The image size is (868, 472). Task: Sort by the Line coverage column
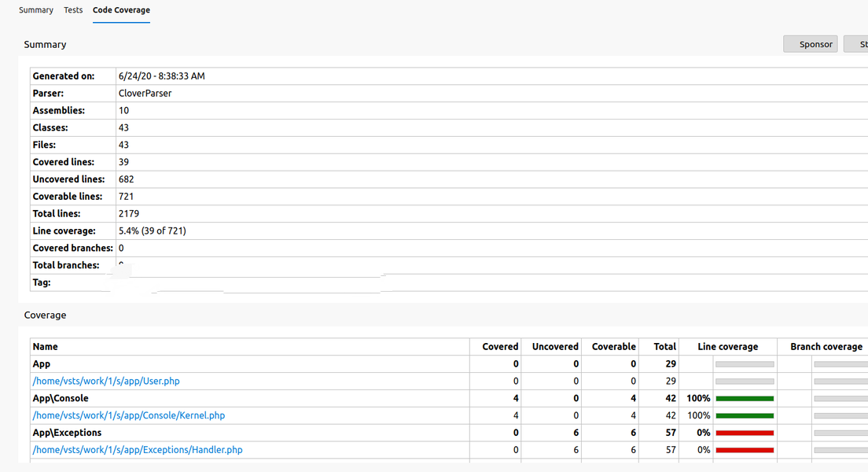[728, 346]
